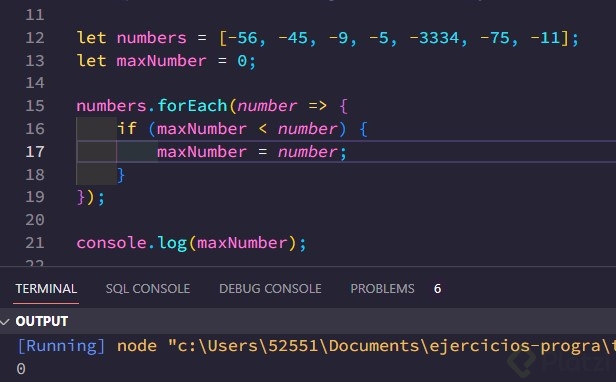Click the console.log statement
This screenshot has height=382, width=616.
[x=191, y=243]
